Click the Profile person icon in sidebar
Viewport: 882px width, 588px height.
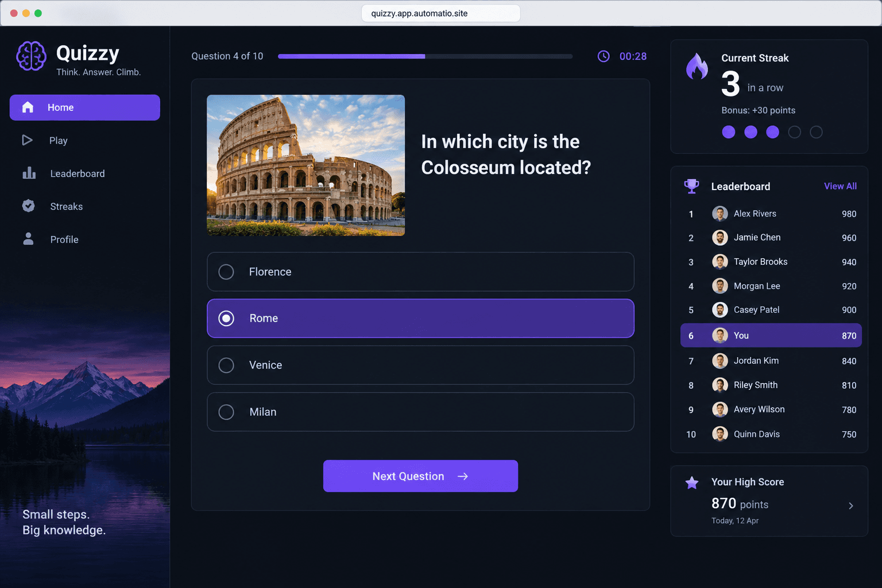(x=28, y=239)
